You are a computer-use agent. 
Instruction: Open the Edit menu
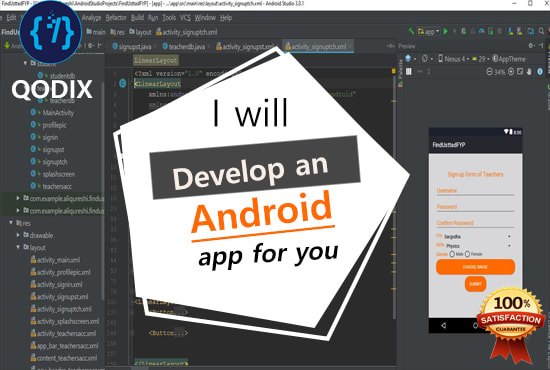[x=11, y=18]
